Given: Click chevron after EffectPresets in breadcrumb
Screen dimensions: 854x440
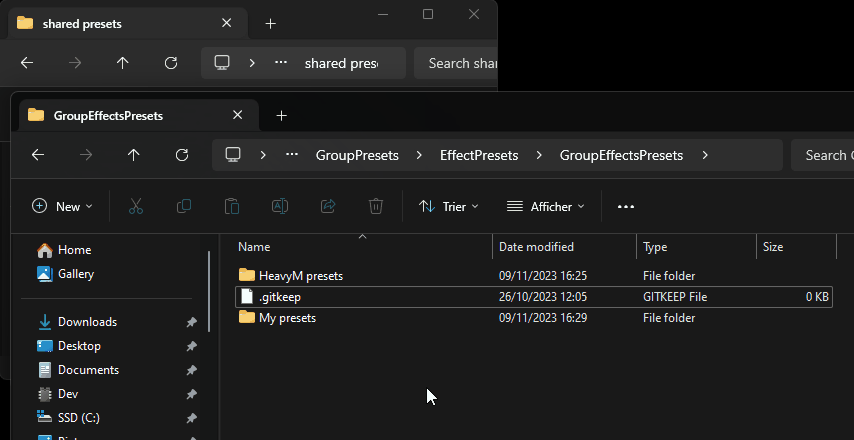Looking at the screenshot, I should (x=539, y=155).
